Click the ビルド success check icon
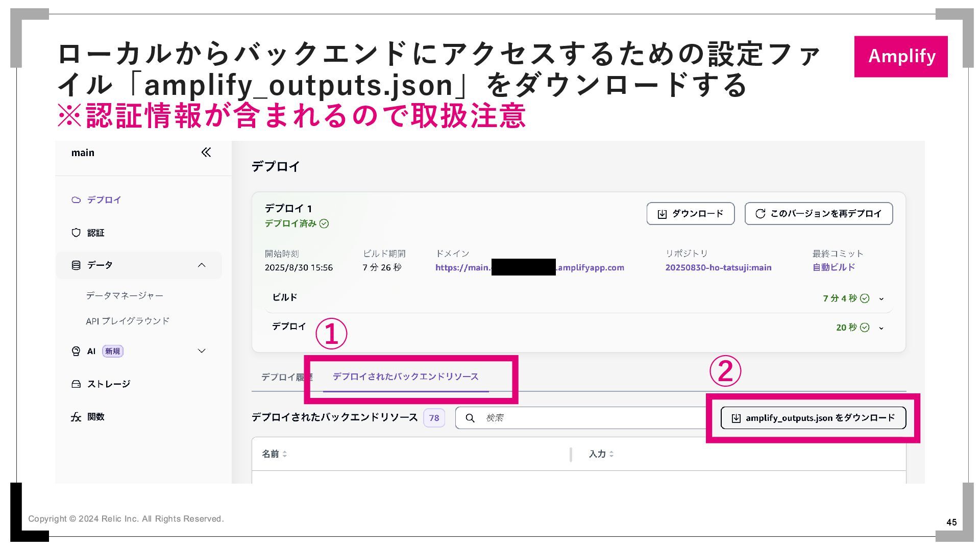This screenshot has height=551, width=980. click(x=865, y=298)
